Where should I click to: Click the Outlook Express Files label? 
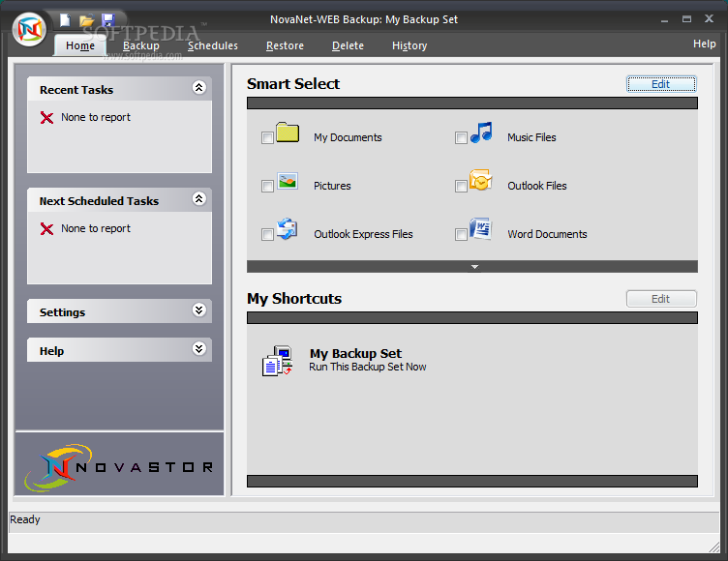tap(363, 234)
